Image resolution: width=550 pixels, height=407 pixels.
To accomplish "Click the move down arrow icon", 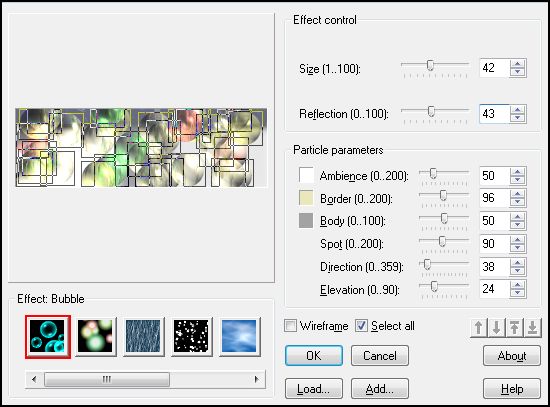I will [x=496, y=328].
